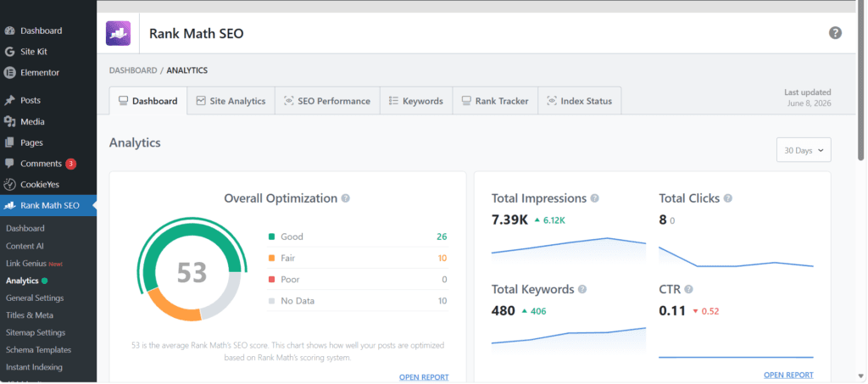Click the info icon beside Total Keywords

tap(581, 289)
